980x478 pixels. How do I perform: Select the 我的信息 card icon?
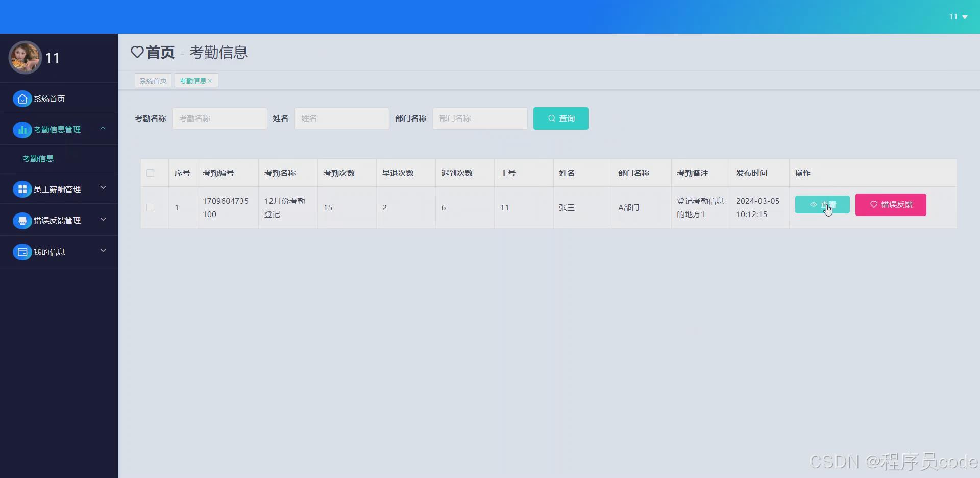22,252
